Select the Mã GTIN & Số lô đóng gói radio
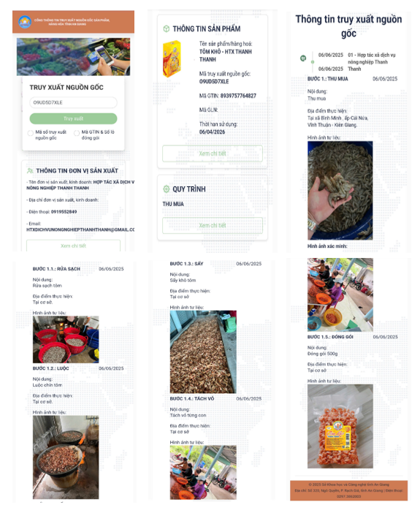This screenshot has width=420, height=513. pos(77,133)
